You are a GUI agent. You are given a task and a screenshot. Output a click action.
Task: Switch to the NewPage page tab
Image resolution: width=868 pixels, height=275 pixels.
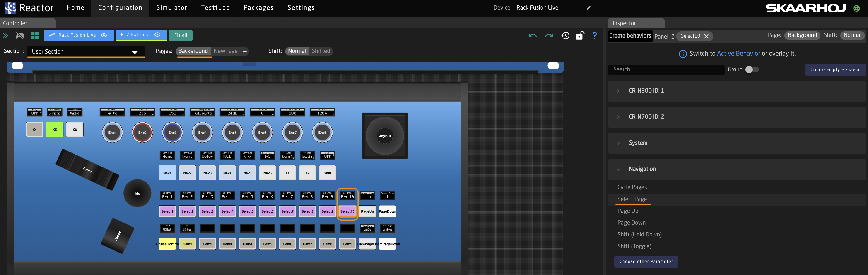[225, 51]
